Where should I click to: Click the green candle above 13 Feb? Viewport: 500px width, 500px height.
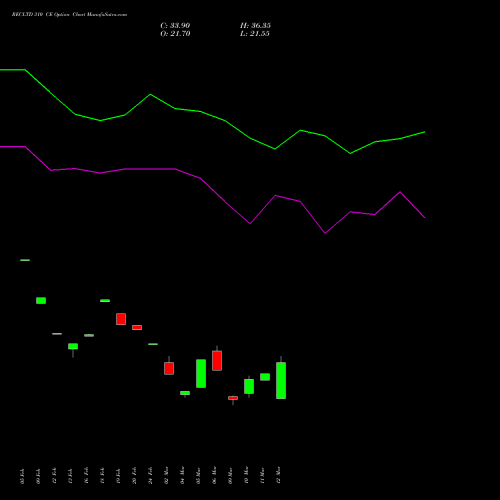pos(73,346)
